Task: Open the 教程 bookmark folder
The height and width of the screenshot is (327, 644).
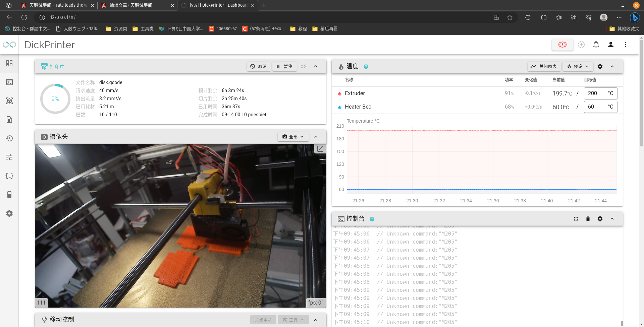Action: [299, 29]
